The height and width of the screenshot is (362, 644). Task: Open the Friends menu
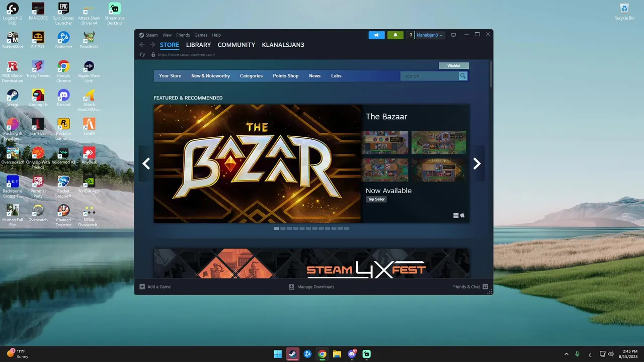(x=183, y=35)
